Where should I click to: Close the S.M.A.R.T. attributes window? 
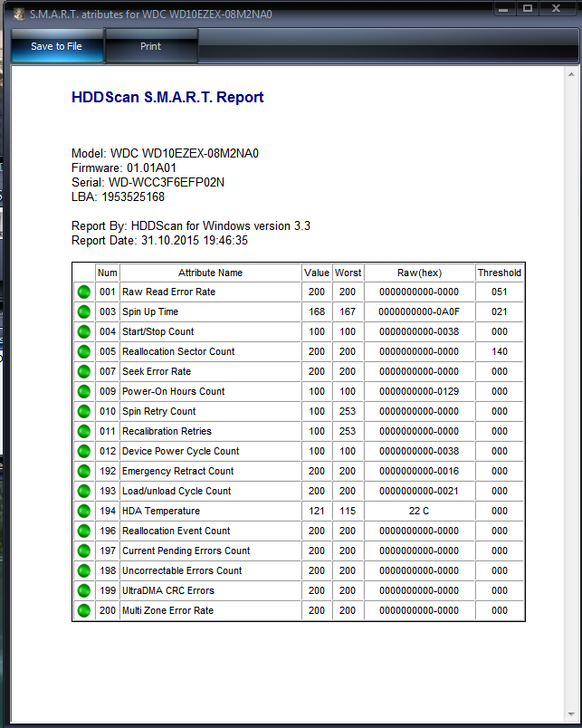tap(557, 9)
